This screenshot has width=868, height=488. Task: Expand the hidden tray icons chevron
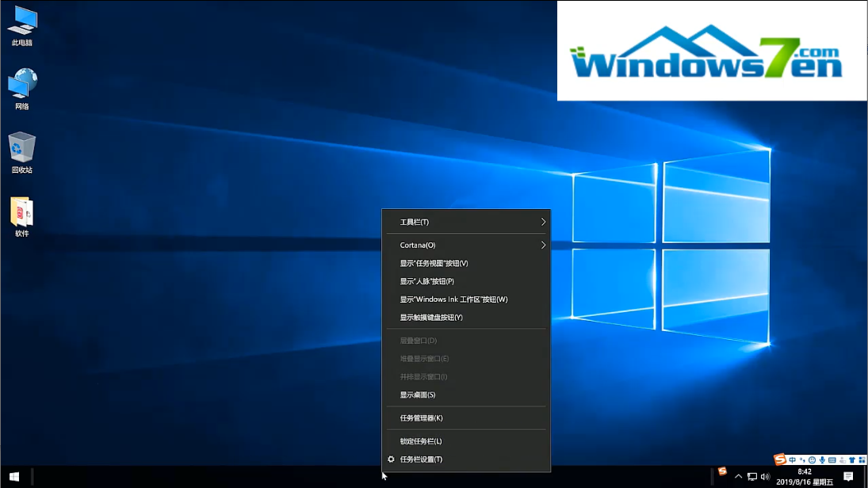tap(739, 476)
